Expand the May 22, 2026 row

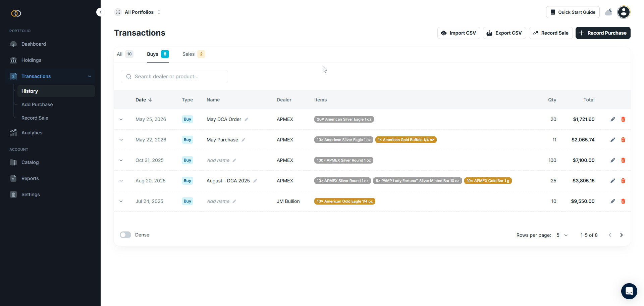121,140
